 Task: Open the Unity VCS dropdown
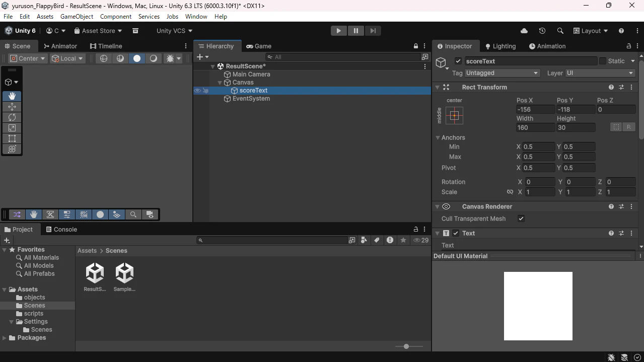click(x=174, y=31)
